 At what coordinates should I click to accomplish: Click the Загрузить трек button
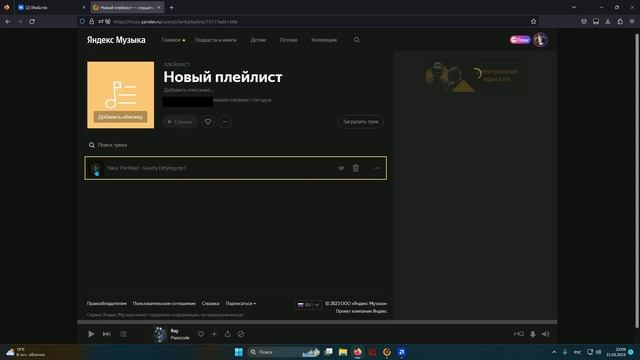click(x=360, y=122)
